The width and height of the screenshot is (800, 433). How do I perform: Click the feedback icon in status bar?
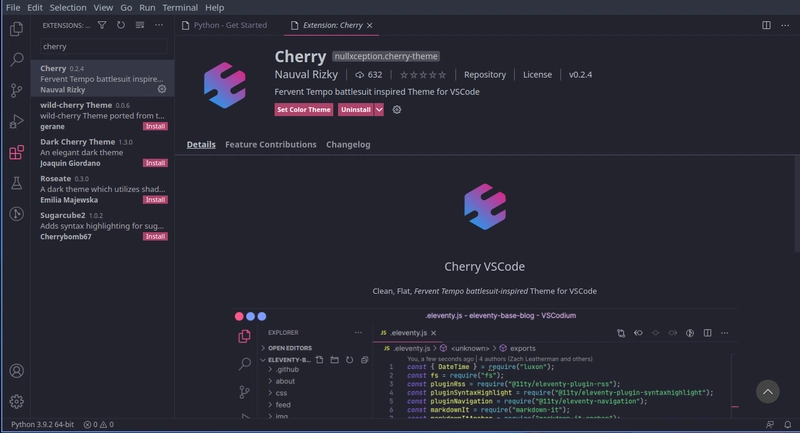click(770, 424)
